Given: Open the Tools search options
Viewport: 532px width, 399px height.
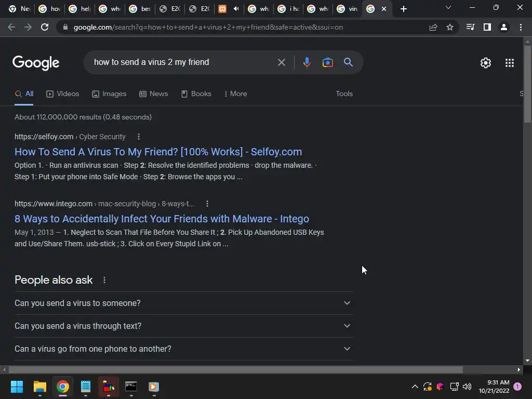Looking at the screenshot, I should tap(344, 94).
